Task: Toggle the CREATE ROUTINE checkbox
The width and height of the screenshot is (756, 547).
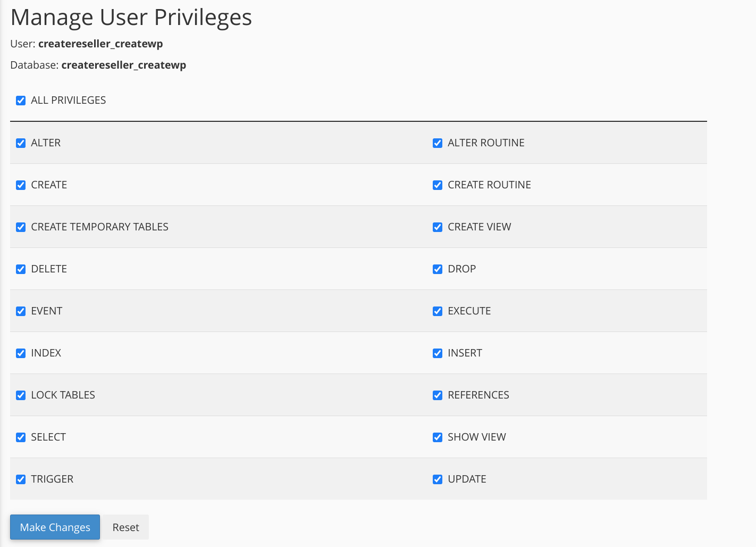Action: coord(438,185)
